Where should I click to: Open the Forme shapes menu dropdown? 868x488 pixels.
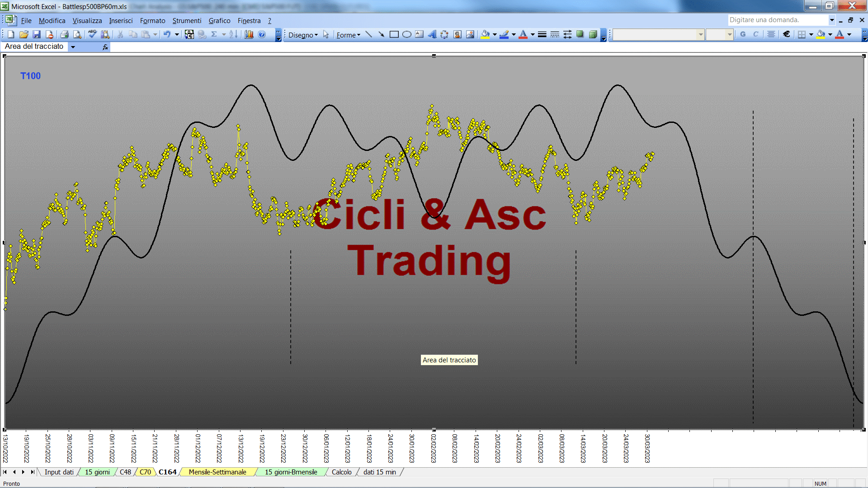pyautogui.click(x=348, y=35)
